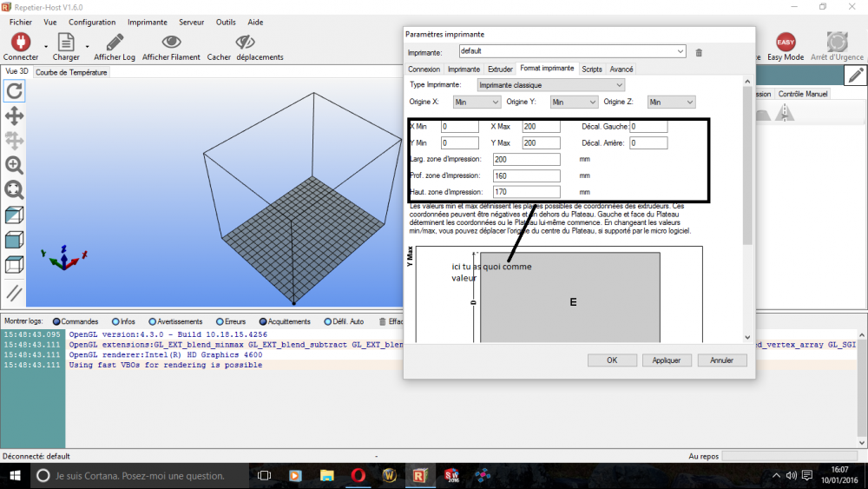Screen dimensions: 868x489
Task: Click Haut. zone d'impression field
Action: pyautogui.click(x=527, y=192)
